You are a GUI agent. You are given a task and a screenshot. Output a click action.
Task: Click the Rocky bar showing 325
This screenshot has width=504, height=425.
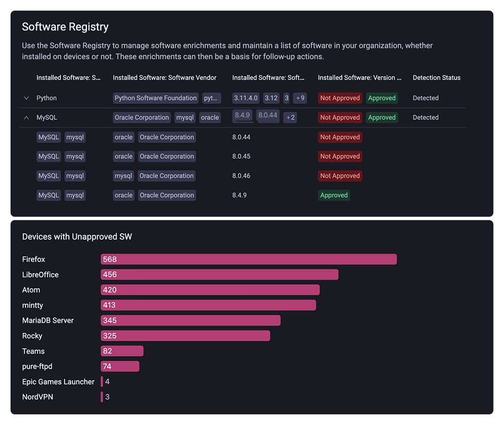pyautogui.click(x=186, y=336)
